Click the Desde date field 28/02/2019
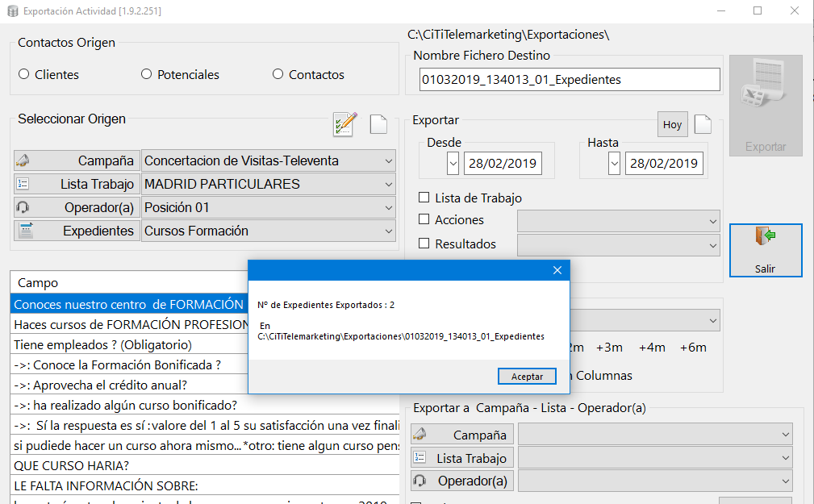This screenshot has height=504, width=814. tap(503, 164)
